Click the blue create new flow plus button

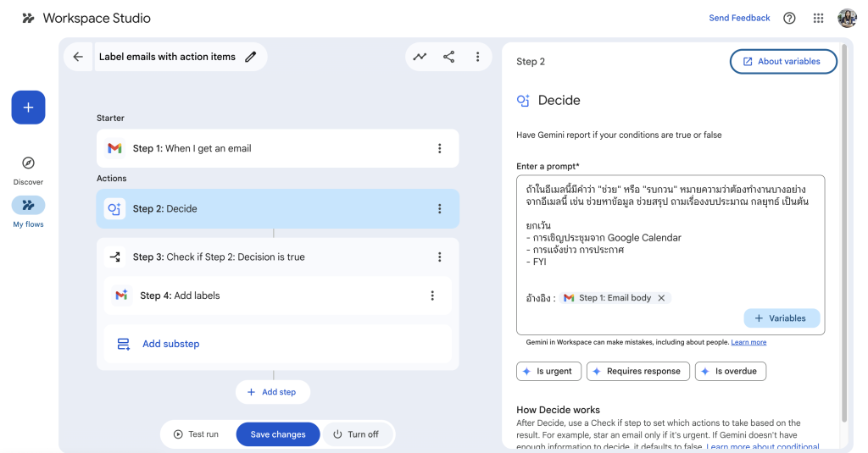click(28, 108)
